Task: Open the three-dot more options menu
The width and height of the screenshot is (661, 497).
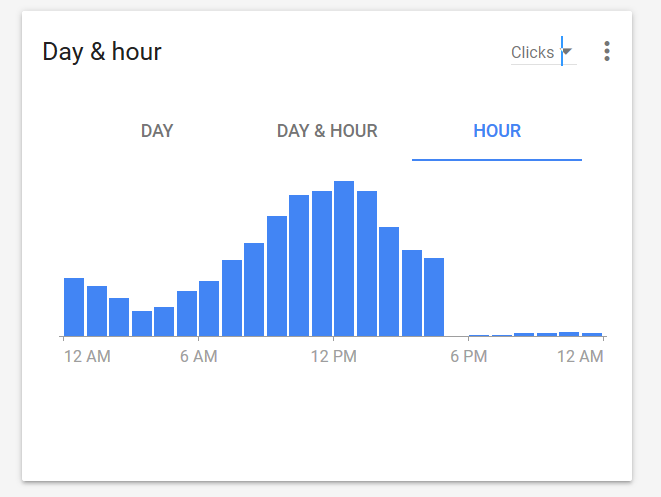Action: (x=607, y=51)
